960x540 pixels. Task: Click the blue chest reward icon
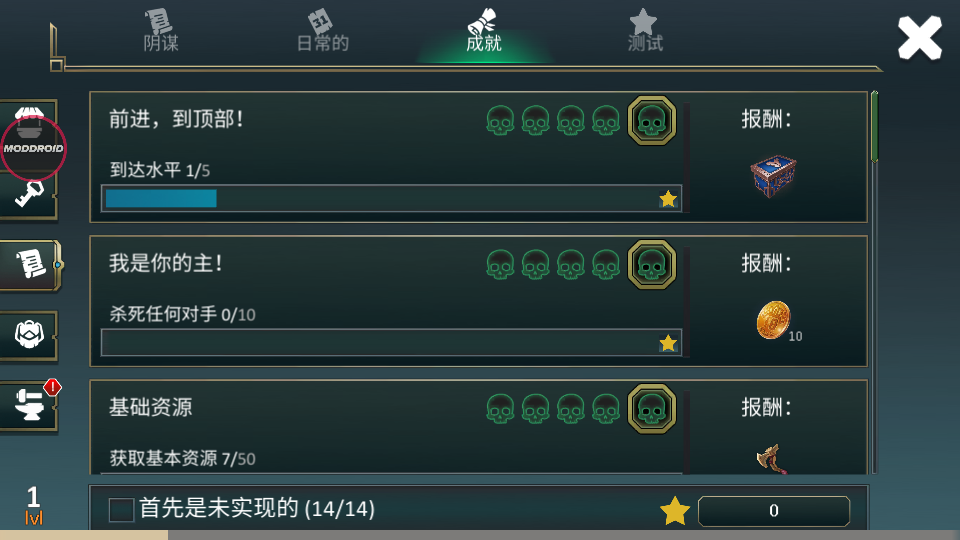[x=773, y=176]
